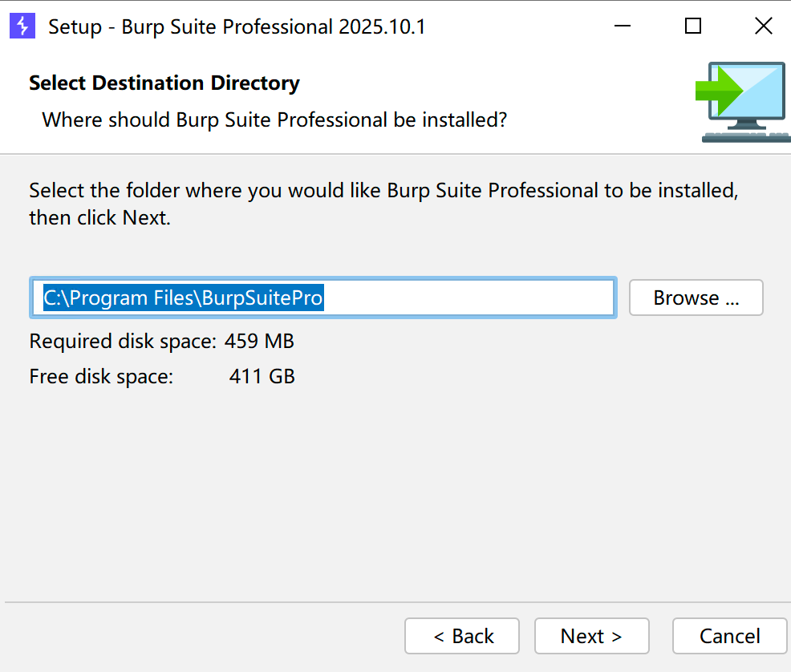Minimize the Setup window
This screenshot has width=791, height=672.
click(x=623, y=26)
